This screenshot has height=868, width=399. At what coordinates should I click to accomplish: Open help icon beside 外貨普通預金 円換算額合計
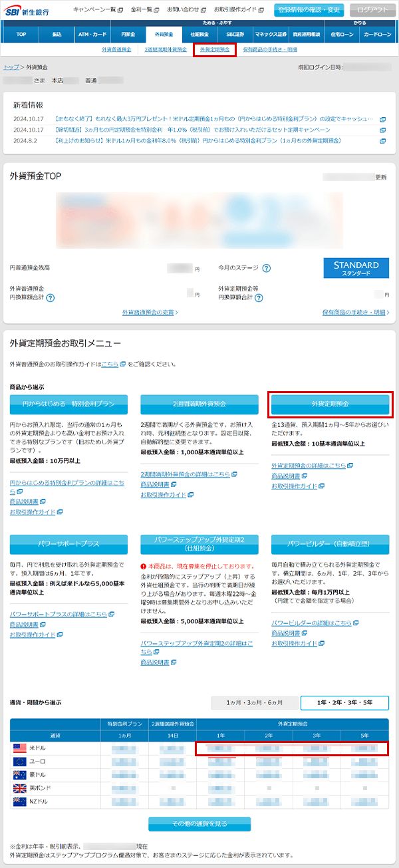point(50,297)
